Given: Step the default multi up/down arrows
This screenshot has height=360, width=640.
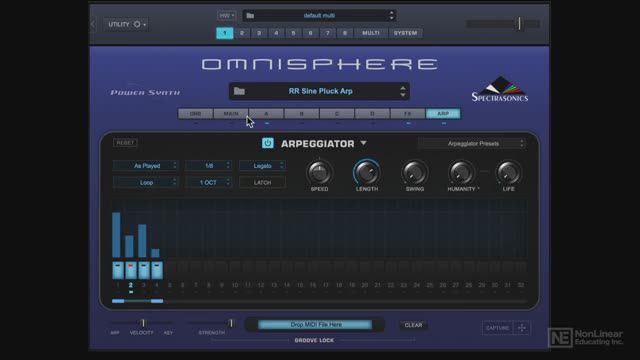Looking at the screenshot, I should click(x=391, y=16).
